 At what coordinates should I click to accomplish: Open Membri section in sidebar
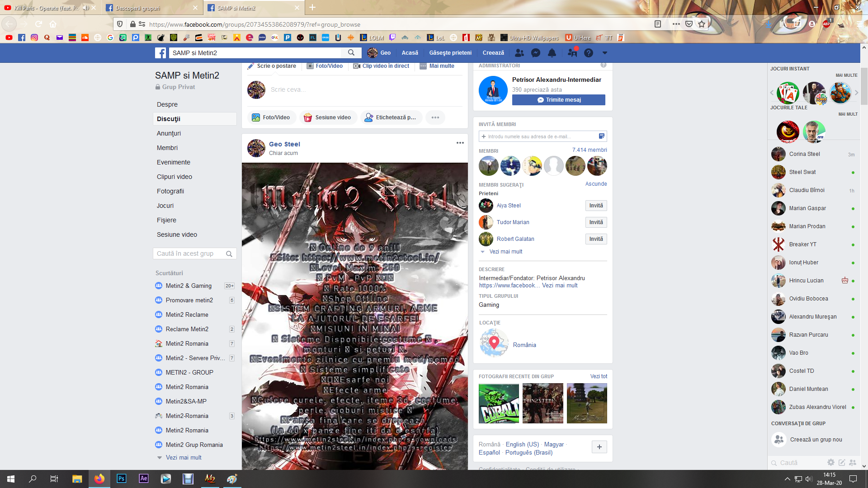tap(167, 148)
